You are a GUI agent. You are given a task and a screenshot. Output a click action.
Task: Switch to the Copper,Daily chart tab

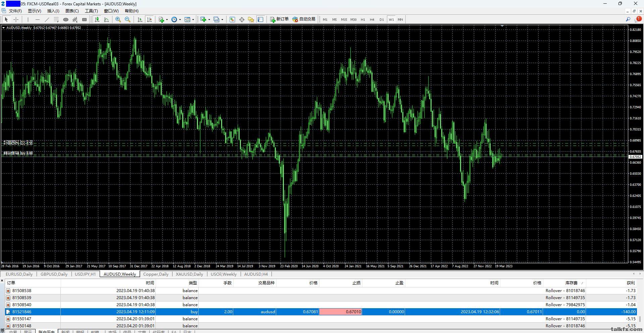(x=156, y=274)
